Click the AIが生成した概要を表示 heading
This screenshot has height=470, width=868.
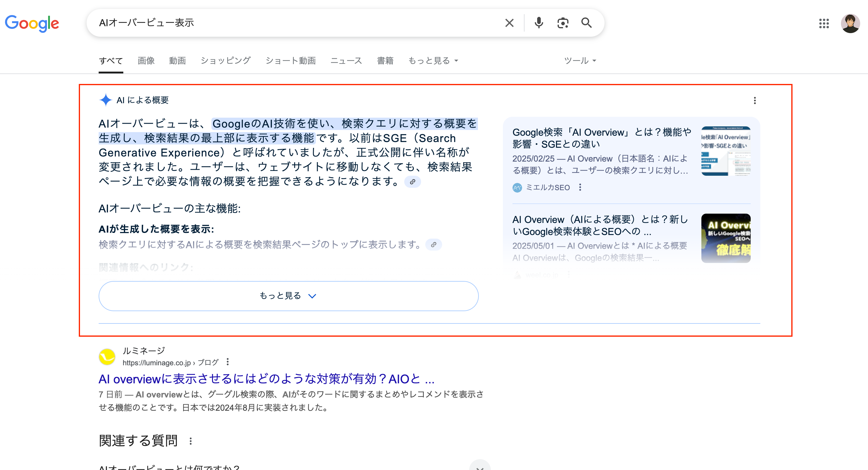pyautogui.click(x=156, y=229)
